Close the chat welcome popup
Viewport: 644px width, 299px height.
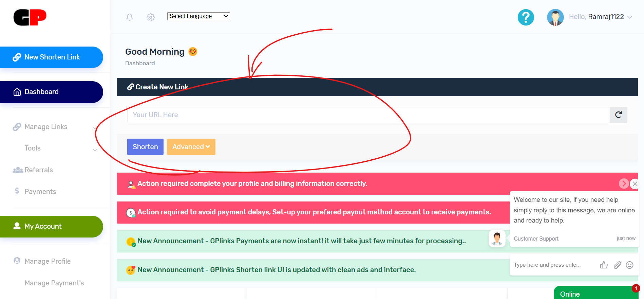tap(635, 184)
